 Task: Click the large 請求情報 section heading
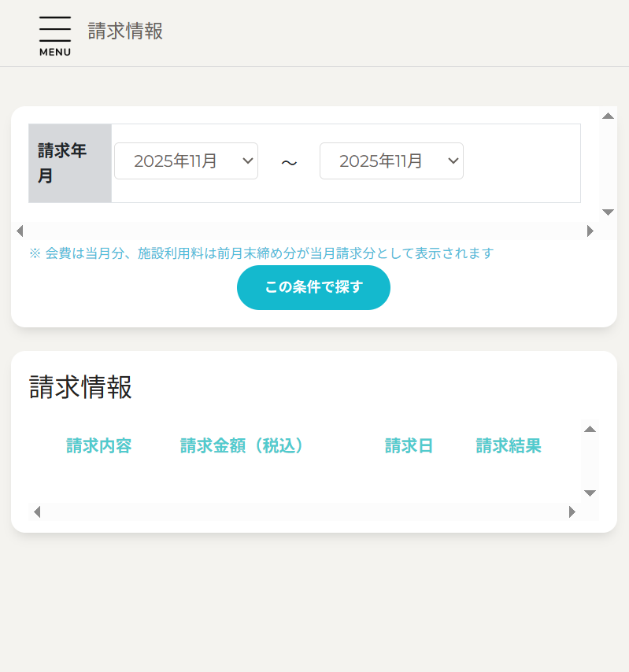80,387
